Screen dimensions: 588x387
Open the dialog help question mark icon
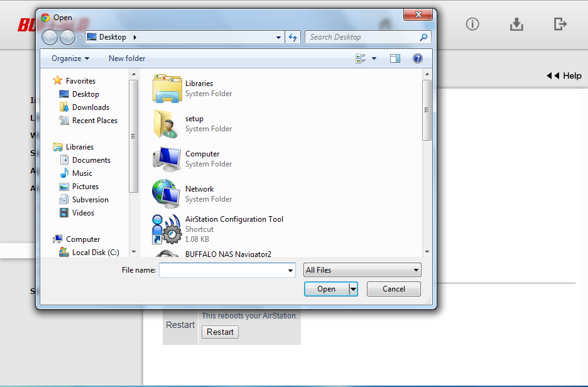417,58
